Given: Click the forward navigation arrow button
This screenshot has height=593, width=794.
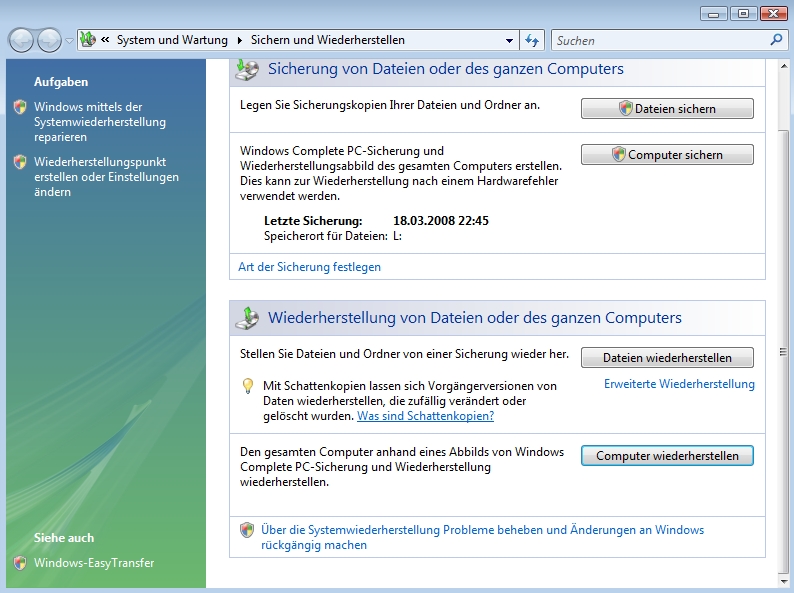Looking at the screenshot, I should (49, 40).
